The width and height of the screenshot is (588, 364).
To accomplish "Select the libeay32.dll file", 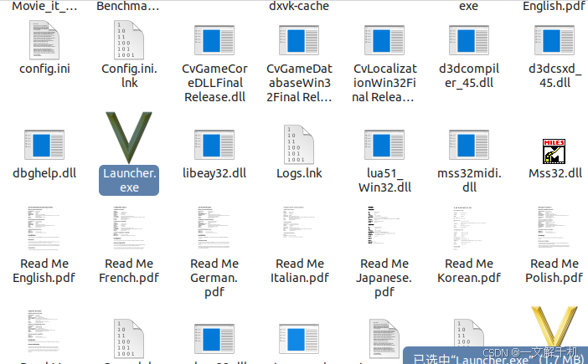I will click(214, 146).
